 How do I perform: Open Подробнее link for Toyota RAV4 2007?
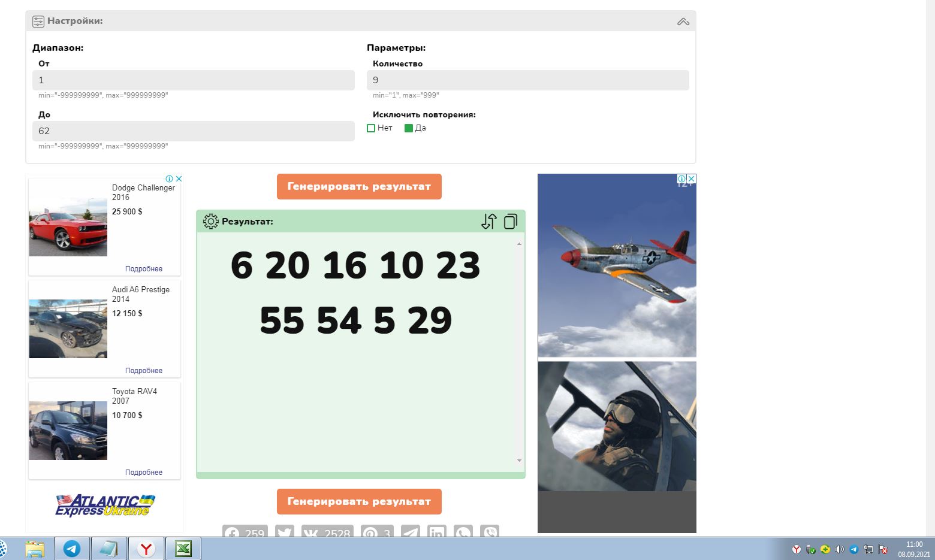pyautogui.click(x=144, y=473)
